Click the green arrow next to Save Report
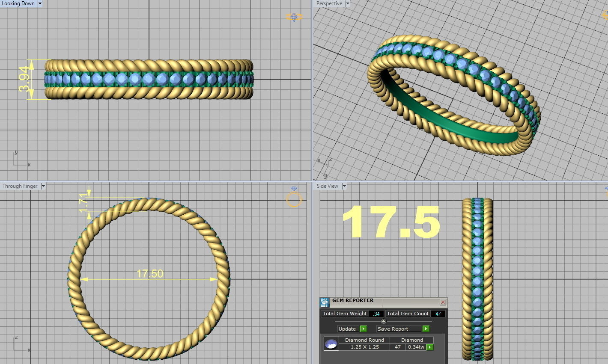608x364 pixels. click(426, 329)
